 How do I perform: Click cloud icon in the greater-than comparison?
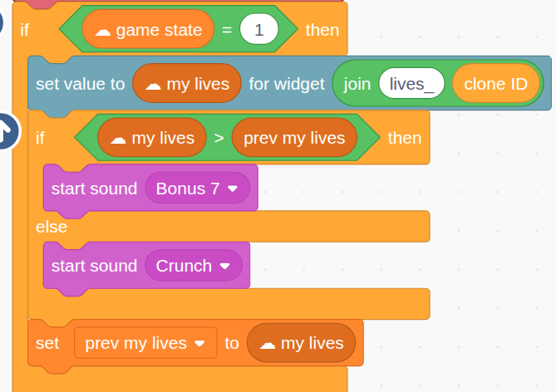(118, 138)
